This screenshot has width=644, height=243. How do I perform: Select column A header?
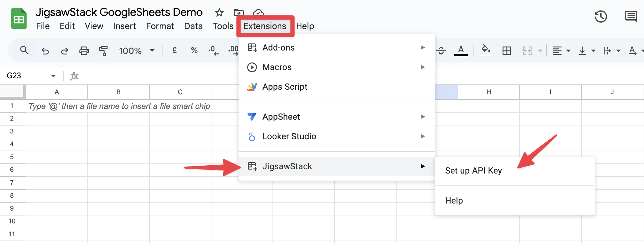[57, 92]
